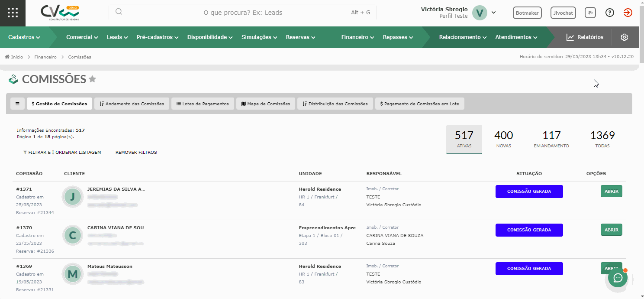This screenshot has height=299, width=644.
Task: Show Em Andamento commissions counter
Action: point(551,140)
